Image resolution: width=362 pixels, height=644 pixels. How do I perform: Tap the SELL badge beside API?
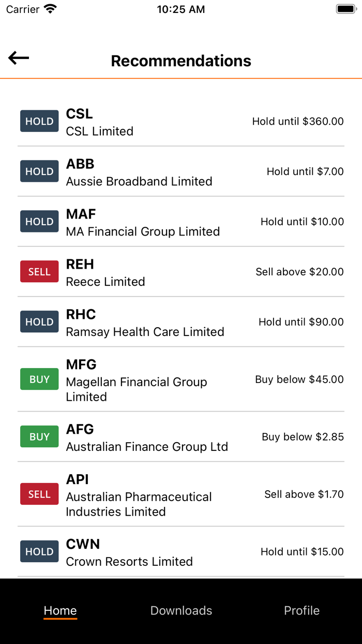[39, 494]
